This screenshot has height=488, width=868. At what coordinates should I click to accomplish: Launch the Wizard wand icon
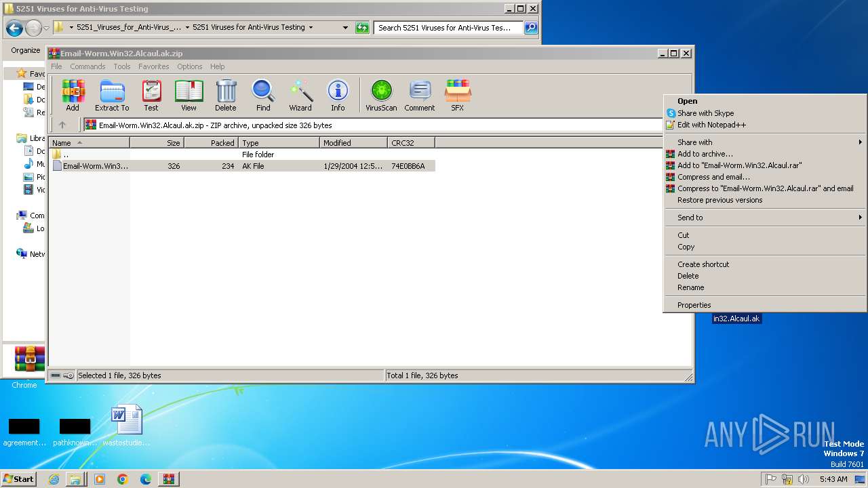(x=300, y=95)
